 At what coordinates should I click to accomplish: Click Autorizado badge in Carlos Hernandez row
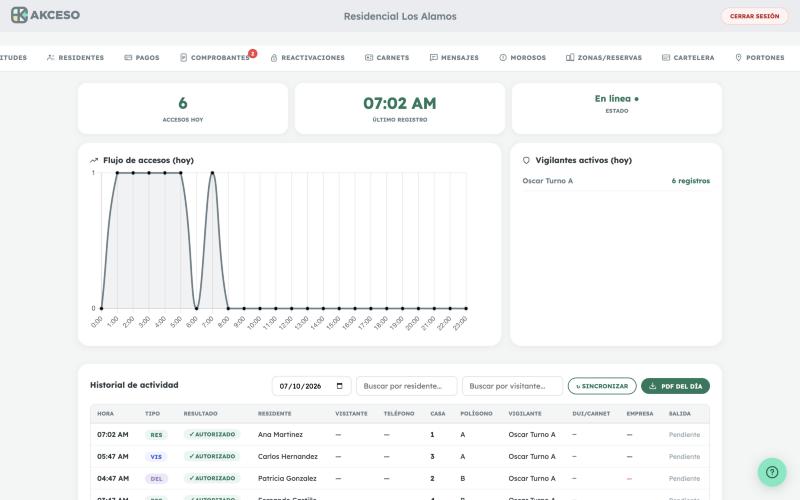point(212,456)
